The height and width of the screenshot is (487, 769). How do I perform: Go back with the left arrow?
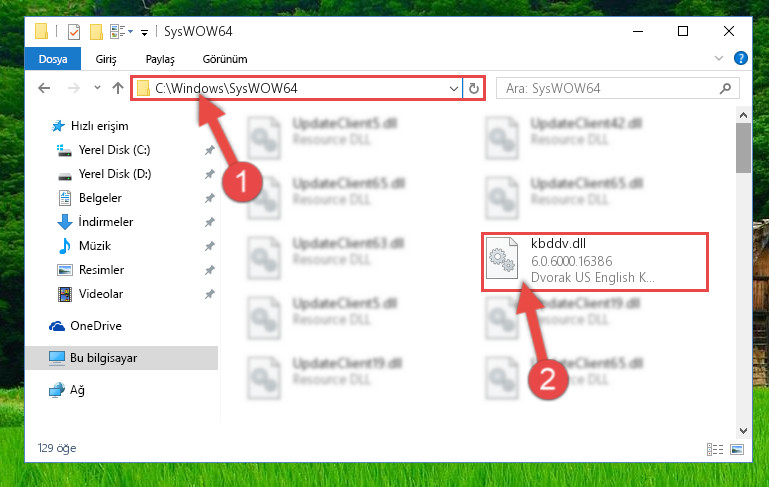coord(44,88)
